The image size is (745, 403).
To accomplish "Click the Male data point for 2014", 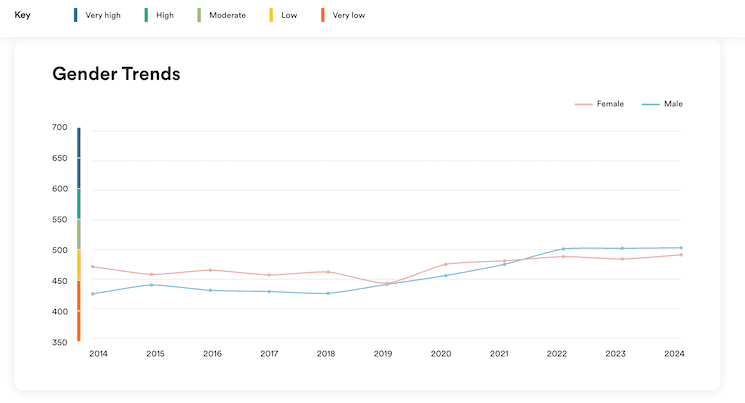I will pyautogui.click(x=93, y=294).
